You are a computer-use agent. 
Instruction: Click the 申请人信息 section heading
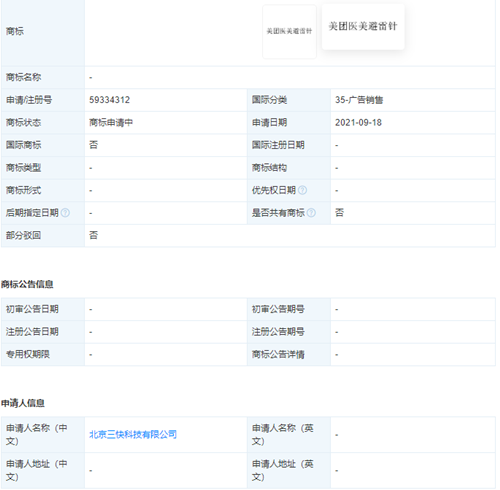[23, 403]
